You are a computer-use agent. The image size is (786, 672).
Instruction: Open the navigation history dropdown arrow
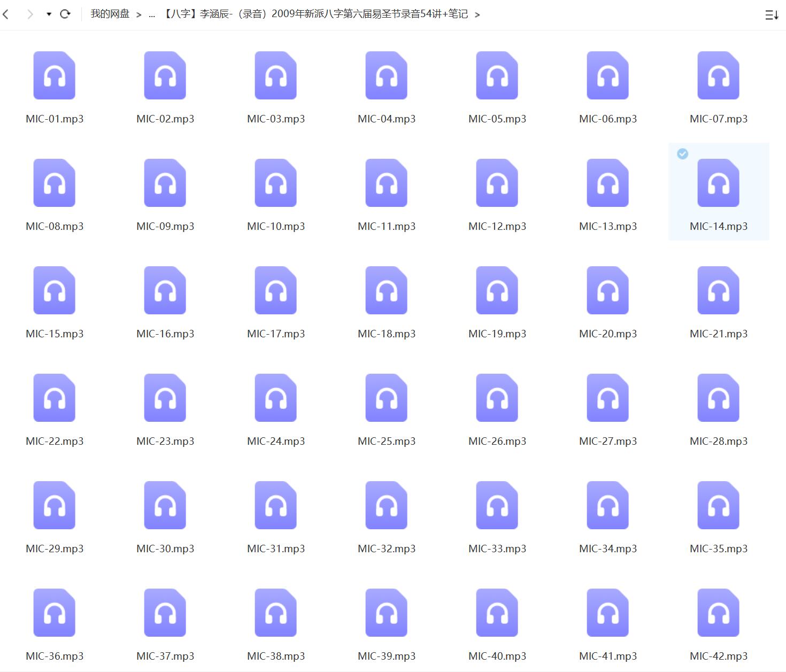[49, 14]
